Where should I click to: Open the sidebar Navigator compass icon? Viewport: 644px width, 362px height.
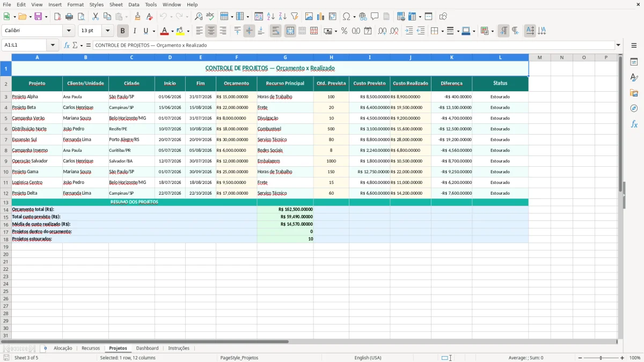[634, 108]
